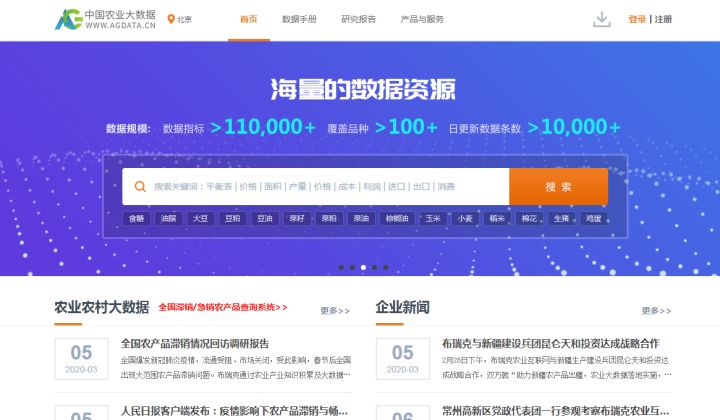Select the 菜籽 quick tag

click(297, 218)
